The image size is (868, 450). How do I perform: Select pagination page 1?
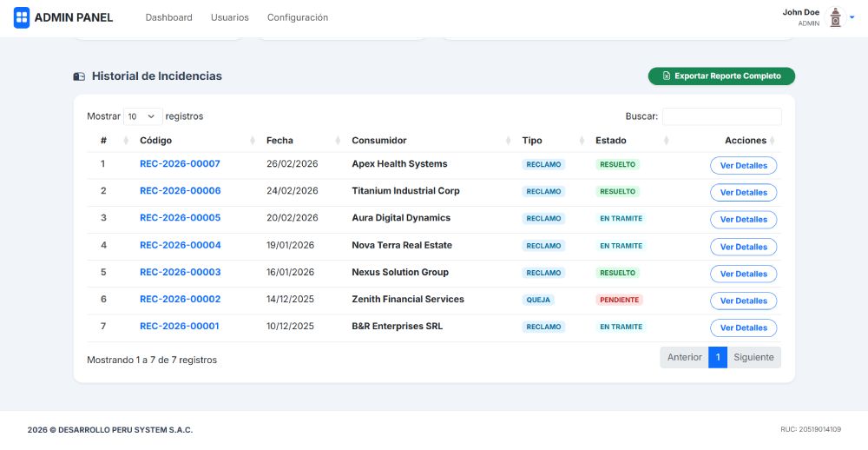(x=718, y=357)
